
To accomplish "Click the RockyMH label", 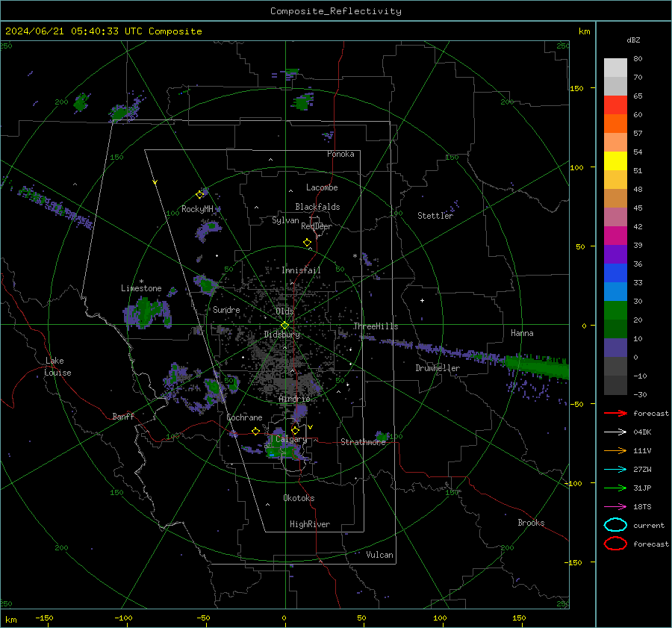I will 197,209.
